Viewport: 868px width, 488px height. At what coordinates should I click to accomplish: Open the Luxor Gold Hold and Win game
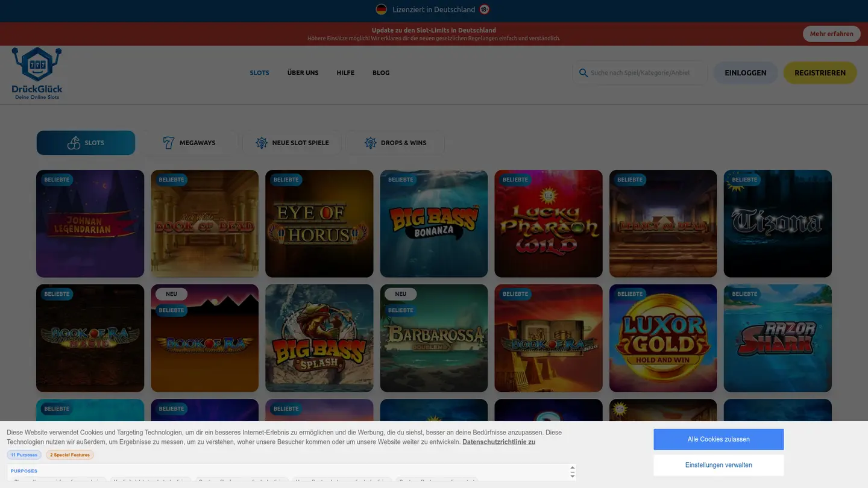(663, 338)
